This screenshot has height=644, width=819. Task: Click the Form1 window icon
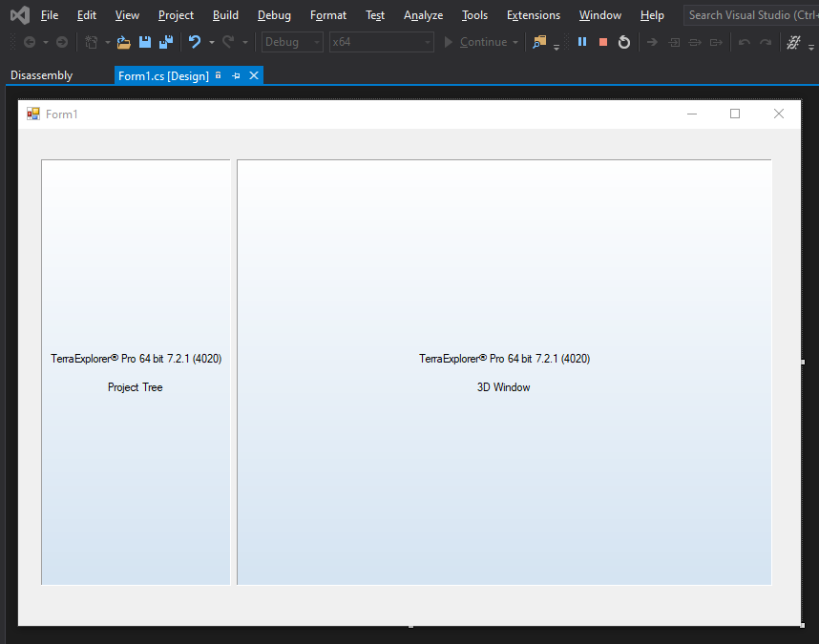tap(33, 114)
